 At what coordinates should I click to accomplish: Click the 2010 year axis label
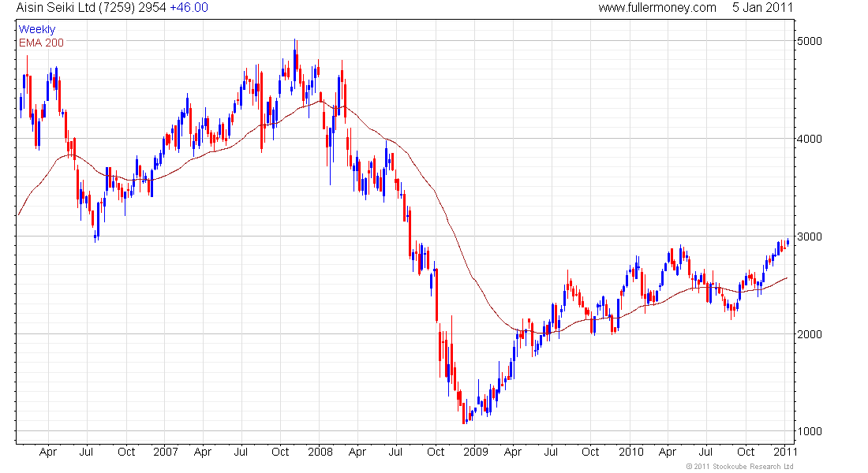pyautogui.click(x=631, y=452)
